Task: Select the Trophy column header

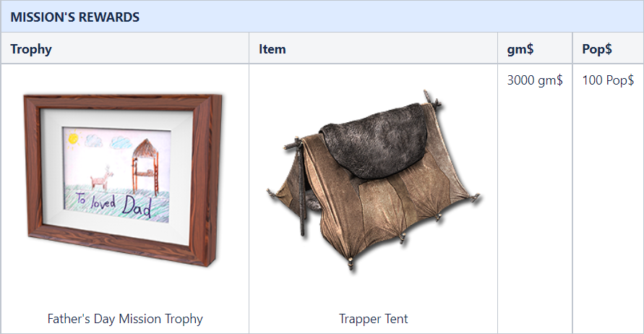Action: (31, 49)
